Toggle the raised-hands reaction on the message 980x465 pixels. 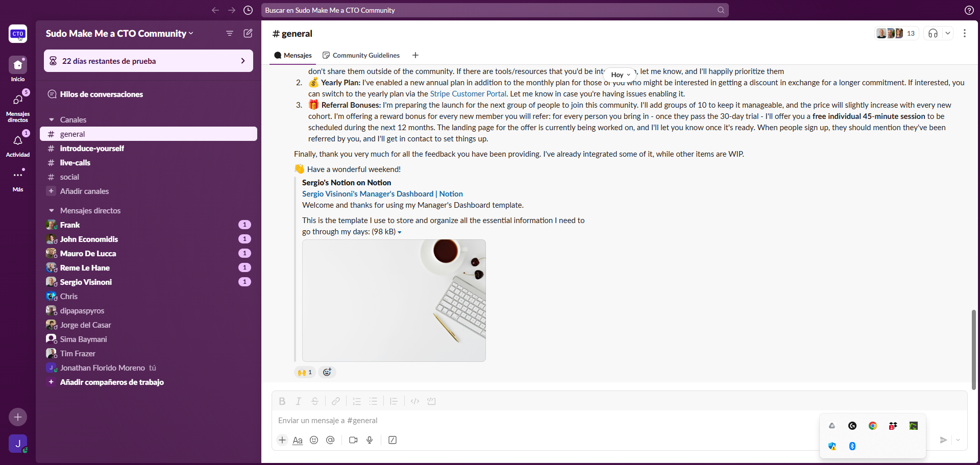pos(304,372)
